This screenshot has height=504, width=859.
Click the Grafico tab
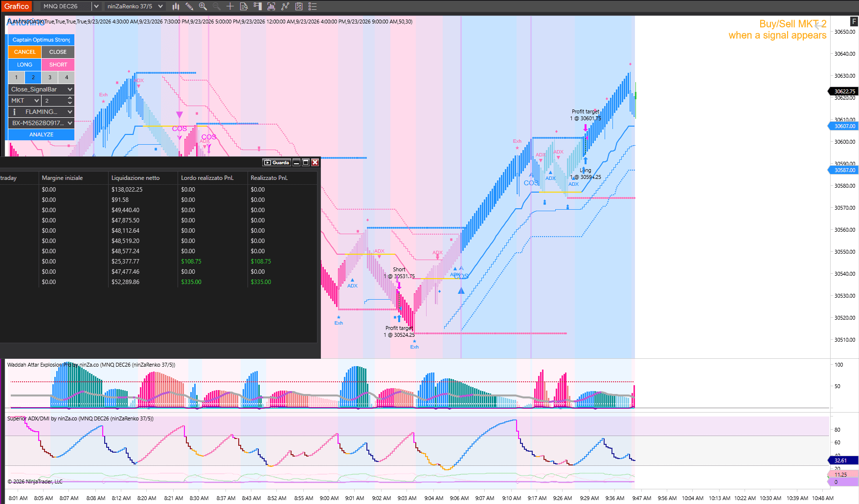17,6
